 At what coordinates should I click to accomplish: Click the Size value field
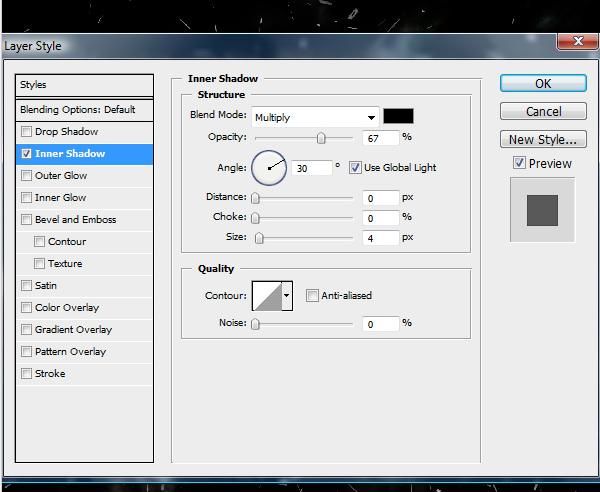[x=381, y=238]
